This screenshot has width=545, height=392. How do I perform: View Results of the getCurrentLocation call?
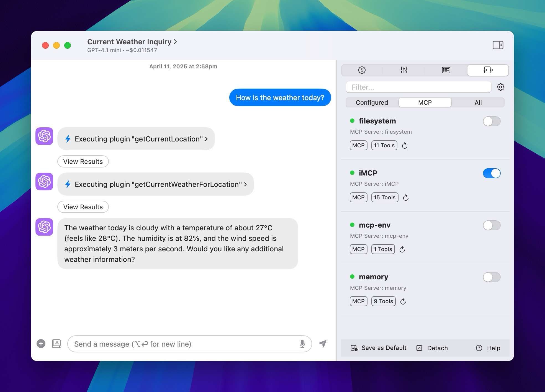click(x=83, y=161)
